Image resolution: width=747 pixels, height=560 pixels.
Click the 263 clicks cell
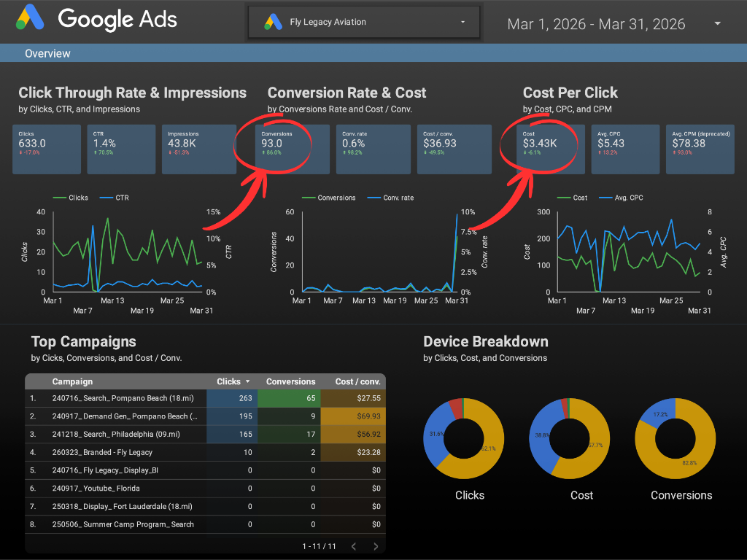(x=232, y=398)
